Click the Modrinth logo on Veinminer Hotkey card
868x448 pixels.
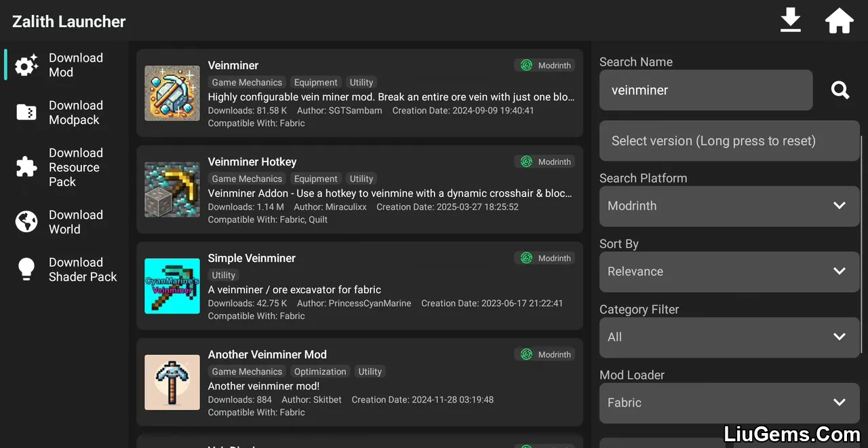pos(526,162)
